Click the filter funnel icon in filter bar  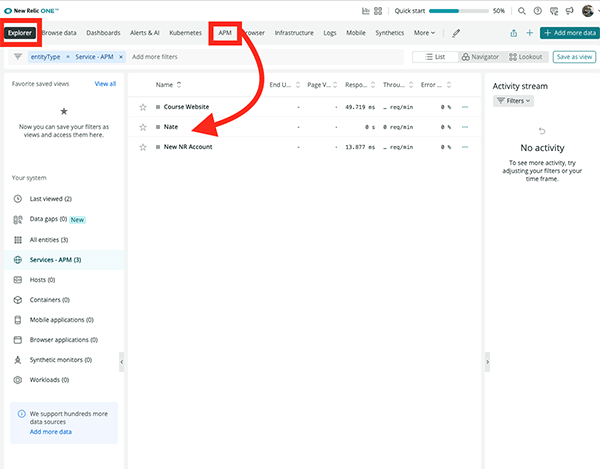(18, 57)
